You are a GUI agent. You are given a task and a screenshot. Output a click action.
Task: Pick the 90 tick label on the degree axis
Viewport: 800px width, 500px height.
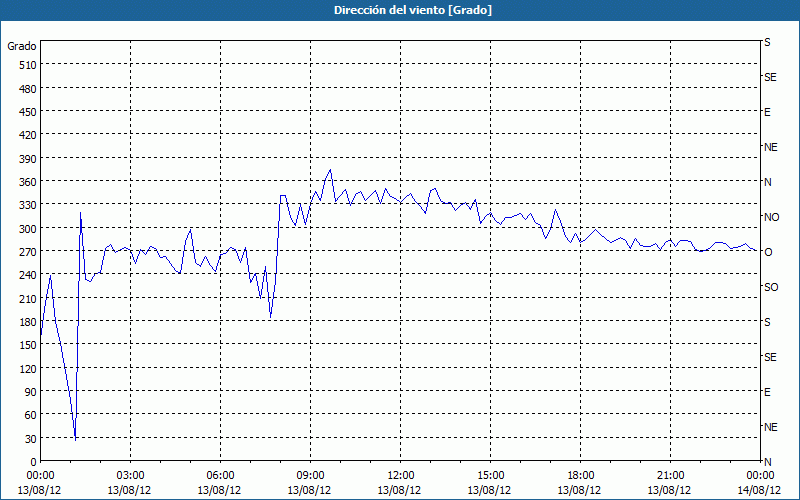(x=31, y=392)
